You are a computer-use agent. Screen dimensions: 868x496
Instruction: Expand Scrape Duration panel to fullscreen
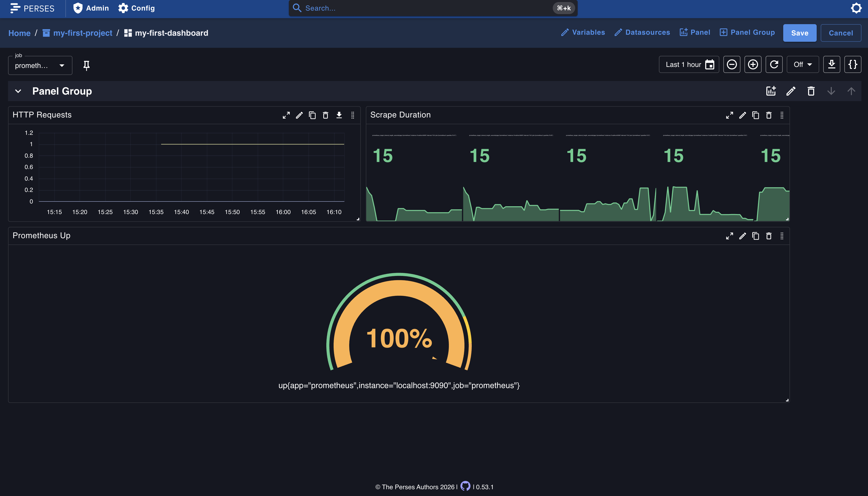point(729,115)
